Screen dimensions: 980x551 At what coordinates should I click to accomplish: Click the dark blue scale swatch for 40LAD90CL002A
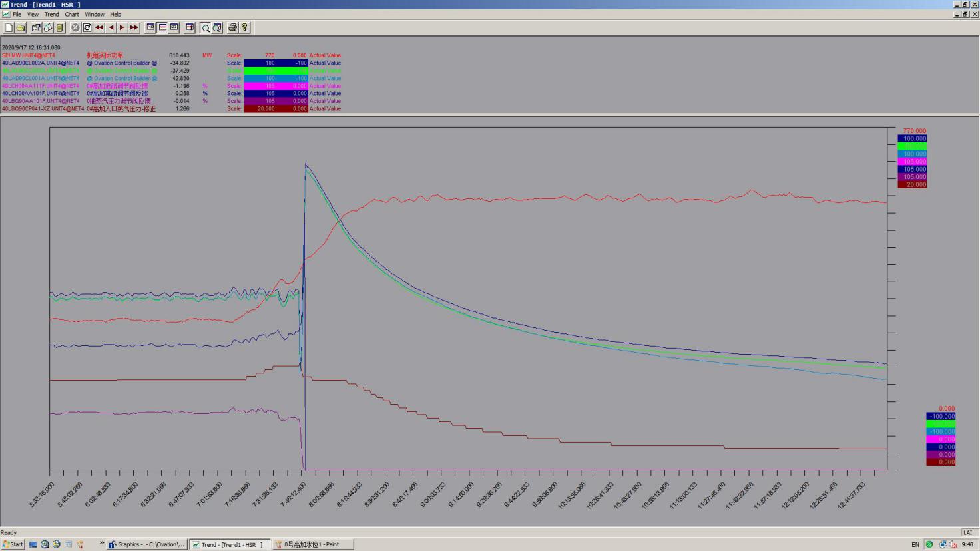276,63
